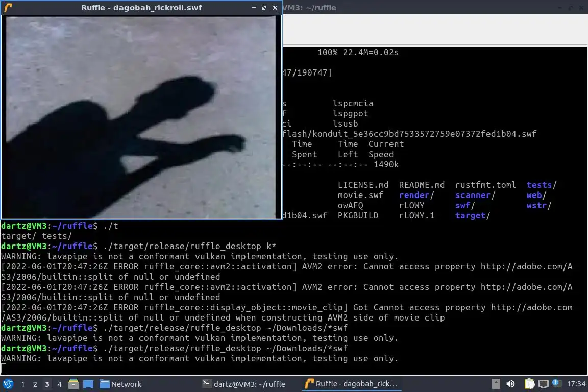Image resolution: width=588 pixels, height=392 pixels.
Task: Click the target/ directory in listing
Action: [473, 216]
